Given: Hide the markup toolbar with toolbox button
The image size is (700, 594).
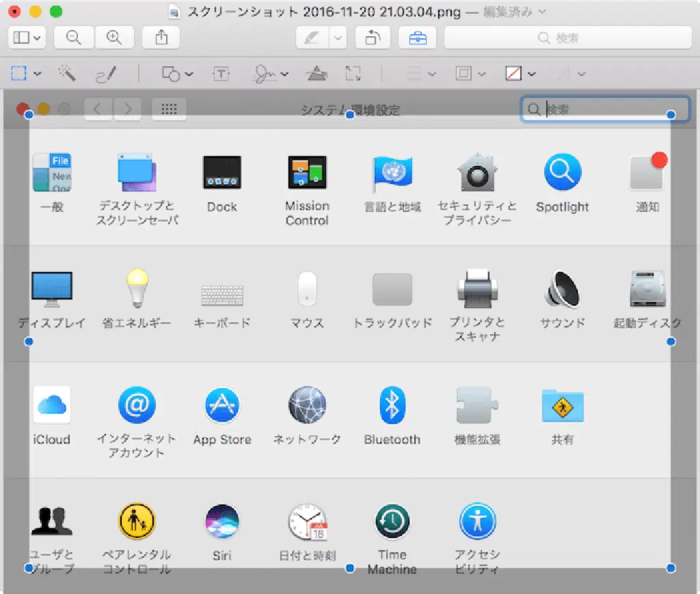Looking at the screenshot, I should (417, 38).
